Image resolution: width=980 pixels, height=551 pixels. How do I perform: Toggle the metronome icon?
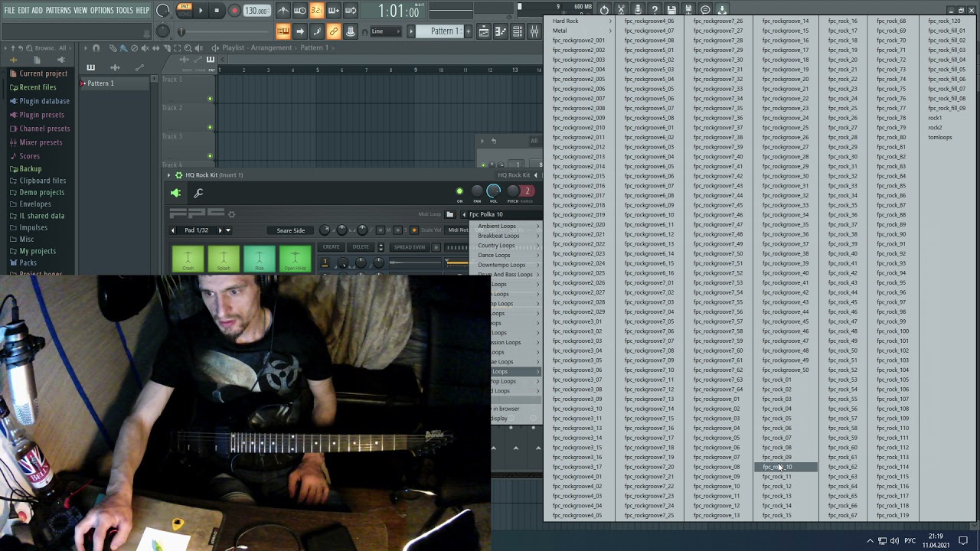[283, 11]
